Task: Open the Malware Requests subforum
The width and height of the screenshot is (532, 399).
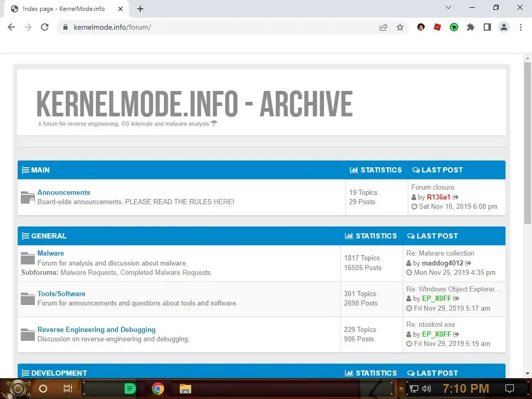Action: pos(88,272)
